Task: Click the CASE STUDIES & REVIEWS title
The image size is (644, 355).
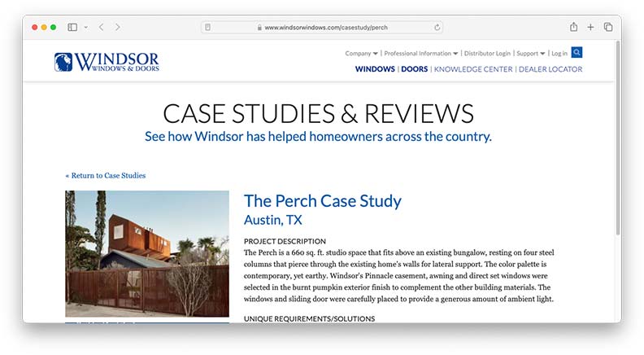Action: coord(318,113)
